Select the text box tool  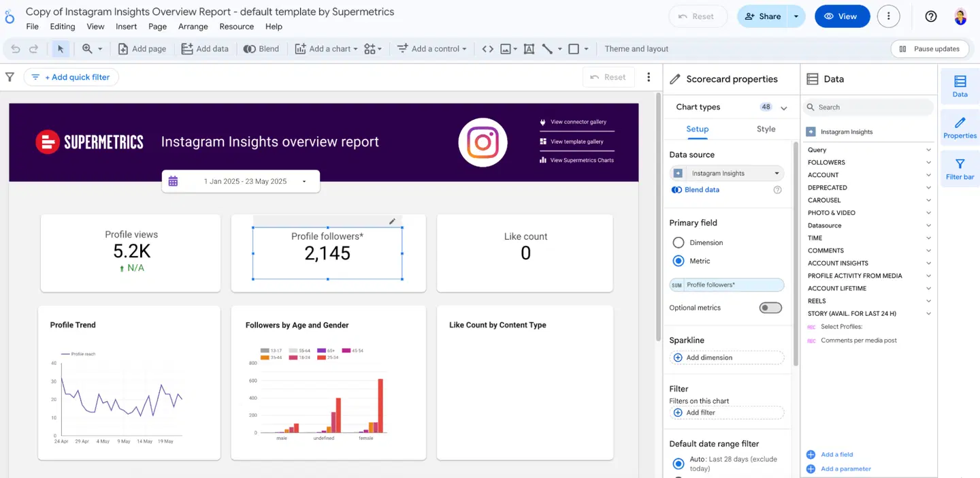(529, 48)
